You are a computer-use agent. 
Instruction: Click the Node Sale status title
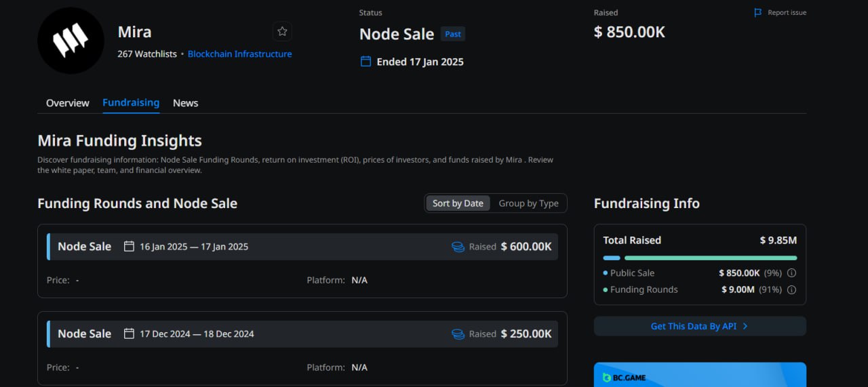click(x=397, y=34)
